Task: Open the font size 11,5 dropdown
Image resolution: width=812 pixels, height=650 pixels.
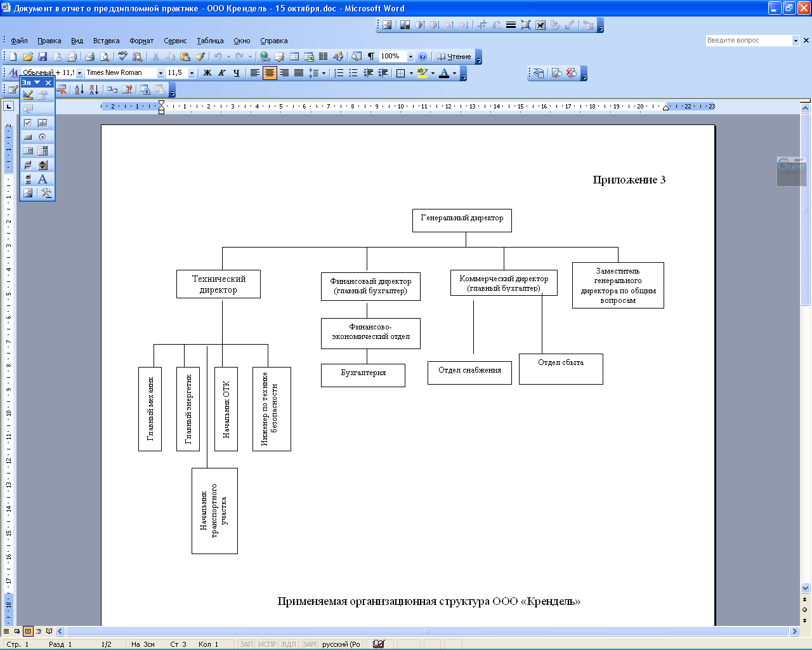Action: (192, 73)
